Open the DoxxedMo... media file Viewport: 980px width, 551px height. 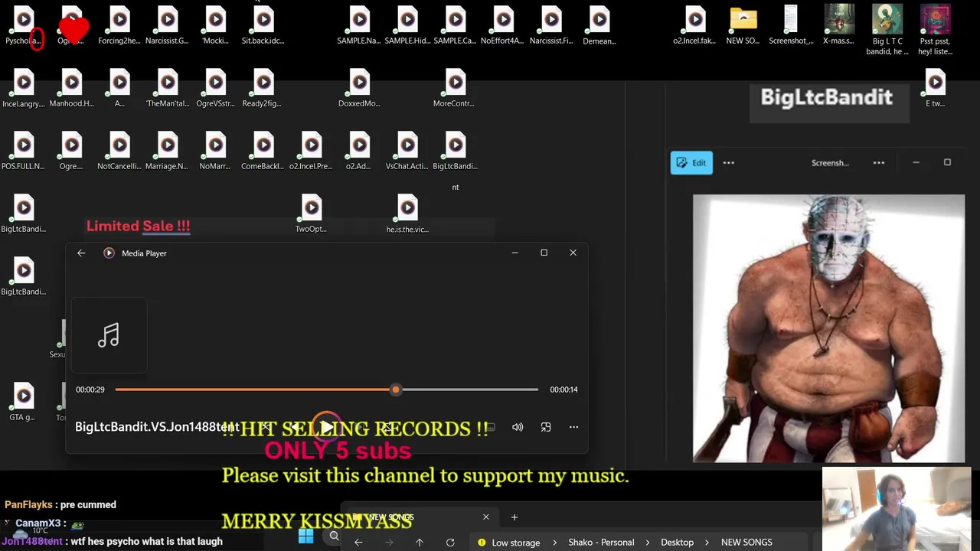click(359, 89)
